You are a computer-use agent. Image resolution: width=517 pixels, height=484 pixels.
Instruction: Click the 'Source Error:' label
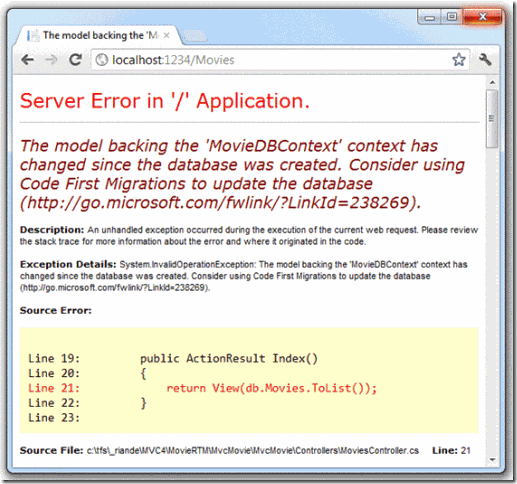coord(56,310)
